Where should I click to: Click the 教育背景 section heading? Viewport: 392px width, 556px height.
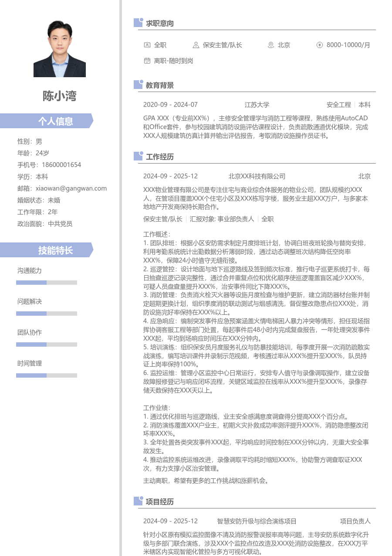click(160, 85)
